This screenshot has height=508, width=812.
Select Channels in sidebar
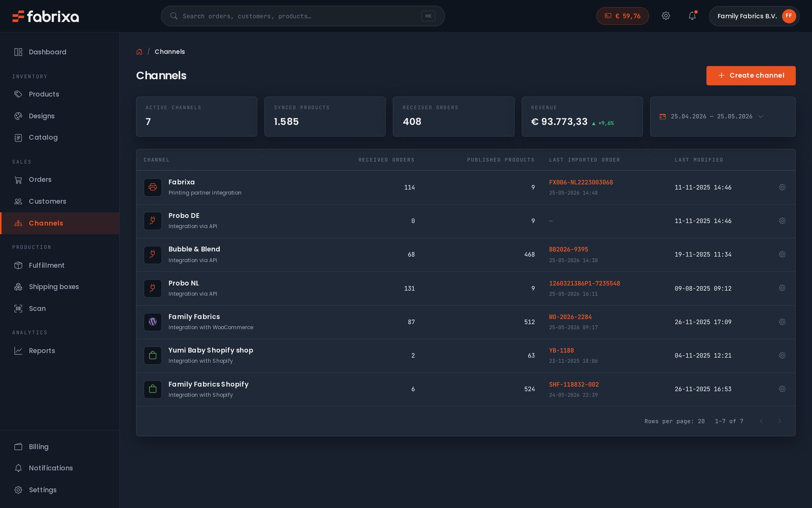(60, 223)
